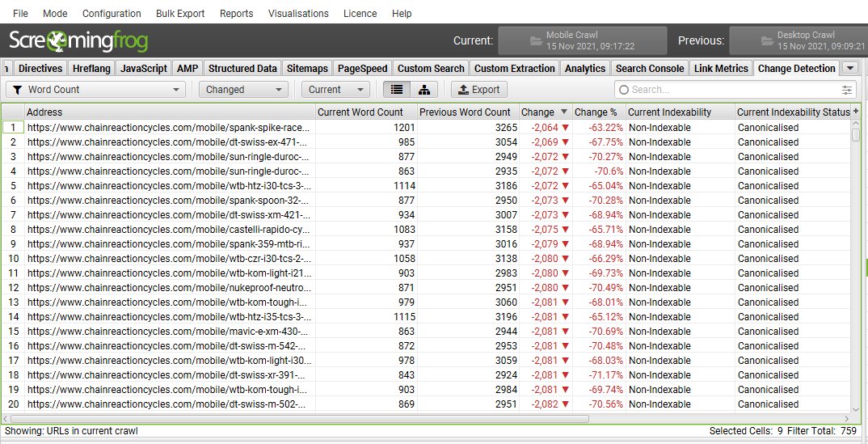
Task: Click change percent -63.22%
Action: [599, 127]
